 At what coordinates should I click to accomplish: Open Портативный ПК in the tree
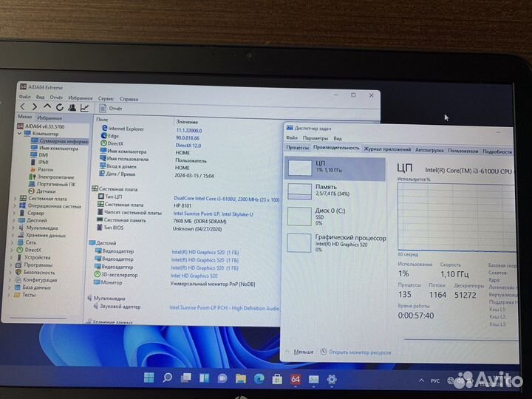(52, 184)
